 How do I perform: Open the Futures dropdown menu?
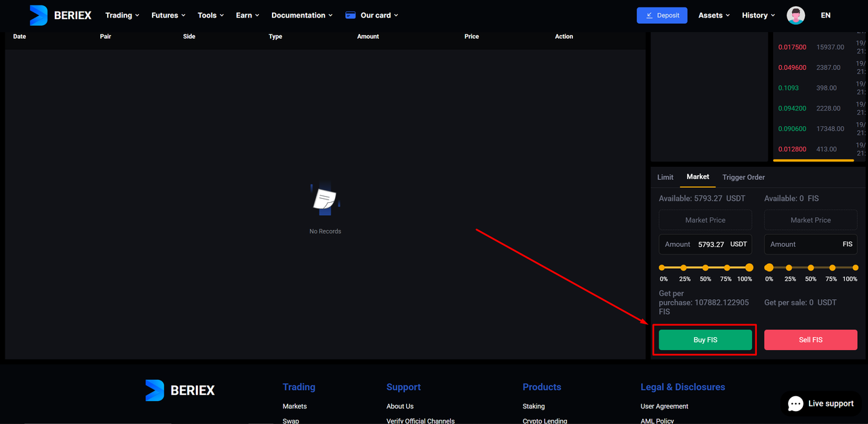click(168, 15)
